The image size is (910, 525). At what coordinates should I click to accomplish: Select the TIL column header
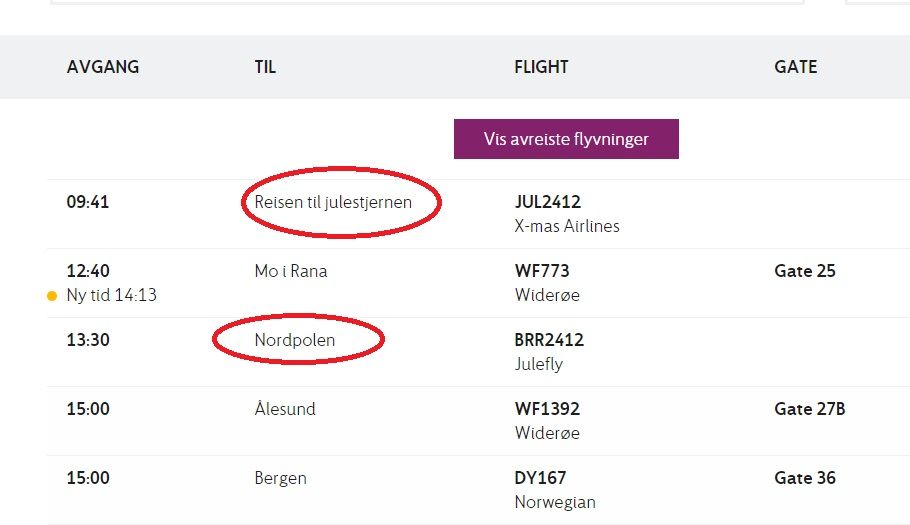pos(265,67)
